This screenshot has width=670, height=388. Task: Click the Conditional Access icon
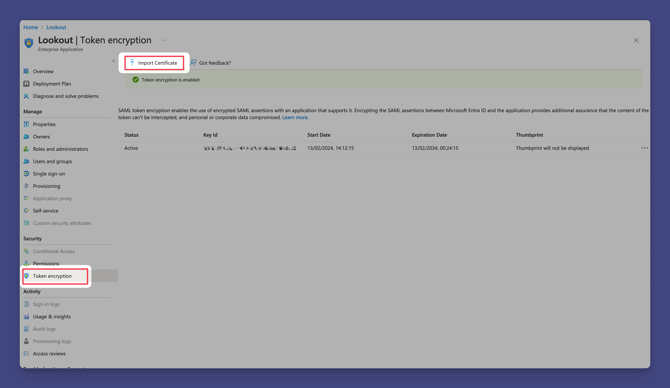click(x=26, y=251)
